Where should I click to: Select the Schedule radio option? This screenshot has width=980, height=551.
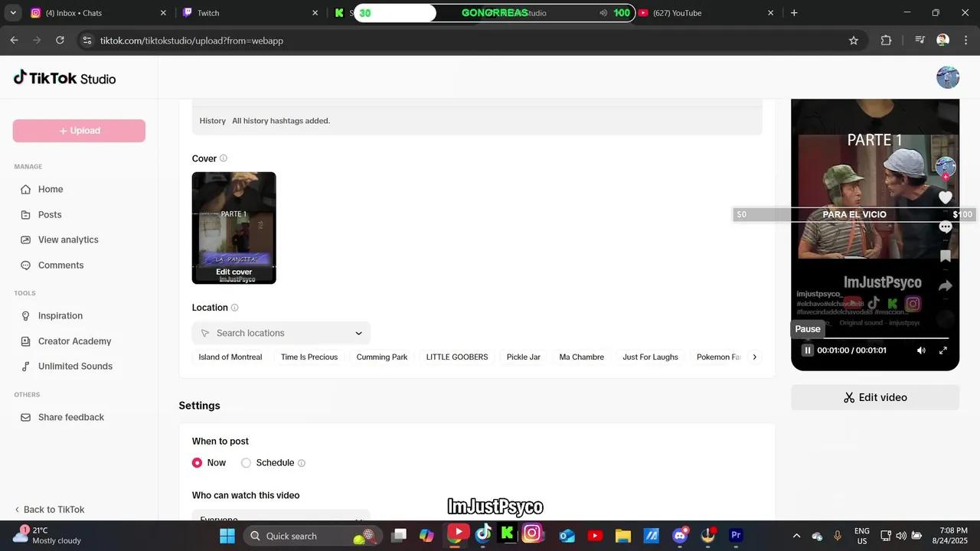tap(246, 462)
